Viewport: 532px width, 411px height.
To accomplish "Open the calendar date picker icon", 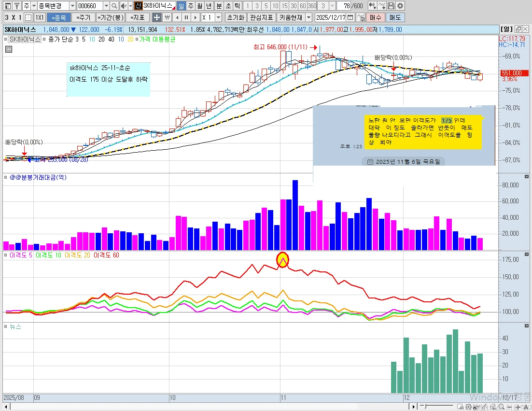I will coord(350,17).
